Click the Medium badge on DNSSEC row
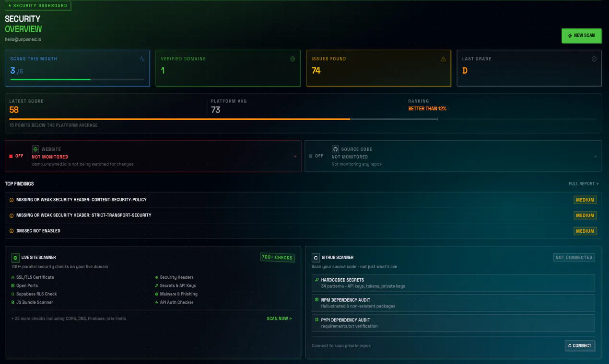 click(x=585, y=231)
